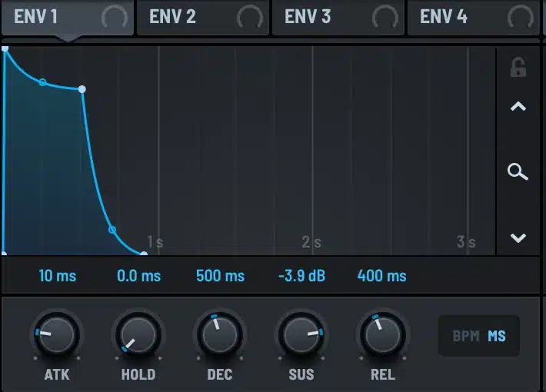Click the magnifier zoom icon
Viewport: 546px width, 392px height.
tap(518, 171)
